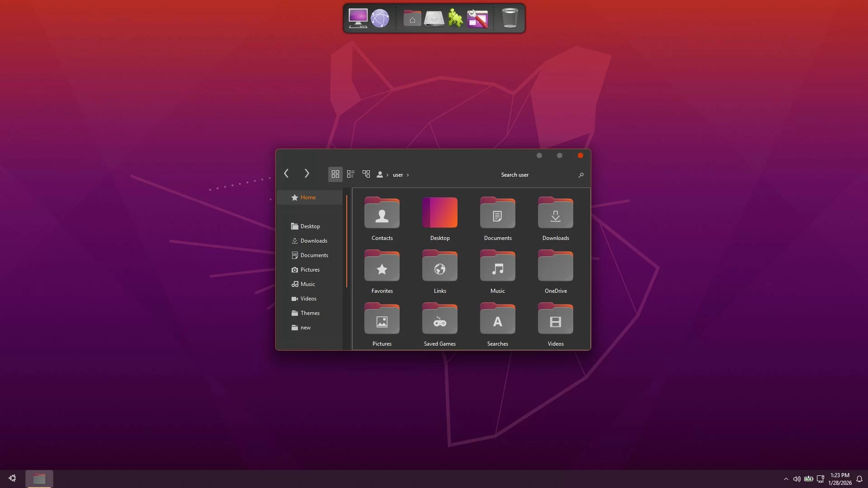
Task: Open the computer monitor icon in dock
Action: 358,19
